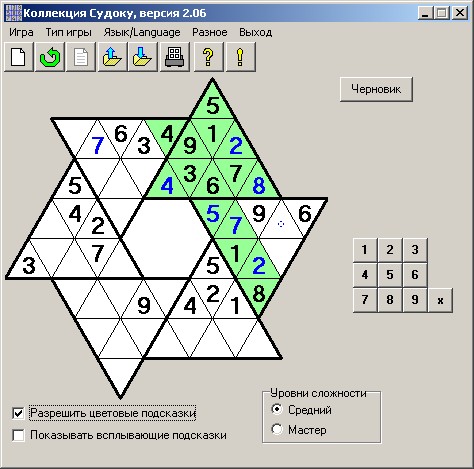Image resolution: width=474 pixels, height=469 pixels.
Task: Click the green restart arrow icon
Action: pyautogui.click(x=50, y=57)
